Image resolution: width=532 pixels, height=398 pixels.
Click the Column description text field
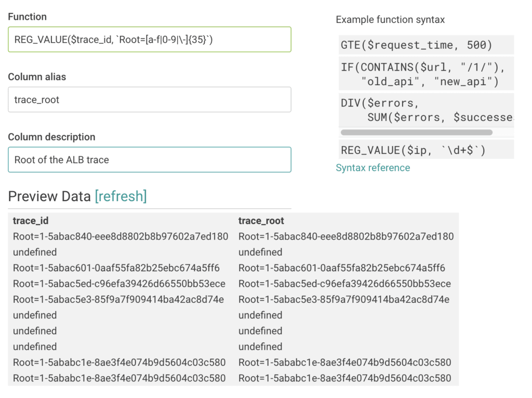pyautogui.click(x=149, y=160)
